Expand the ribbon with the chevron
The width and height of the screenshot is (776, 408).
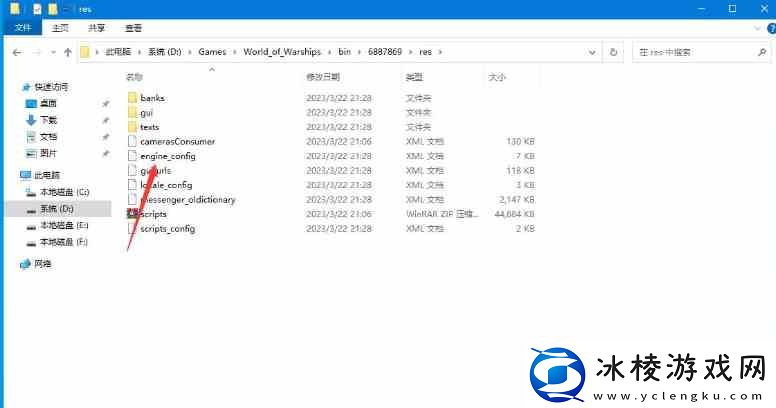pos(757,29)
